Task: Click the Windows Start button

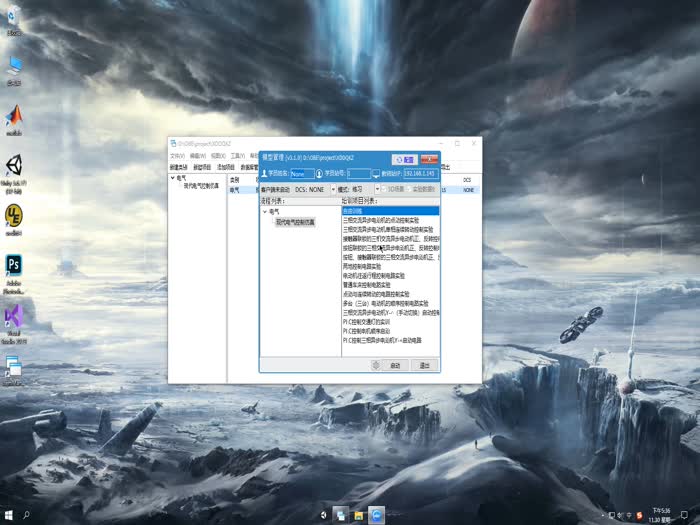Action: [x=9, y=516]
